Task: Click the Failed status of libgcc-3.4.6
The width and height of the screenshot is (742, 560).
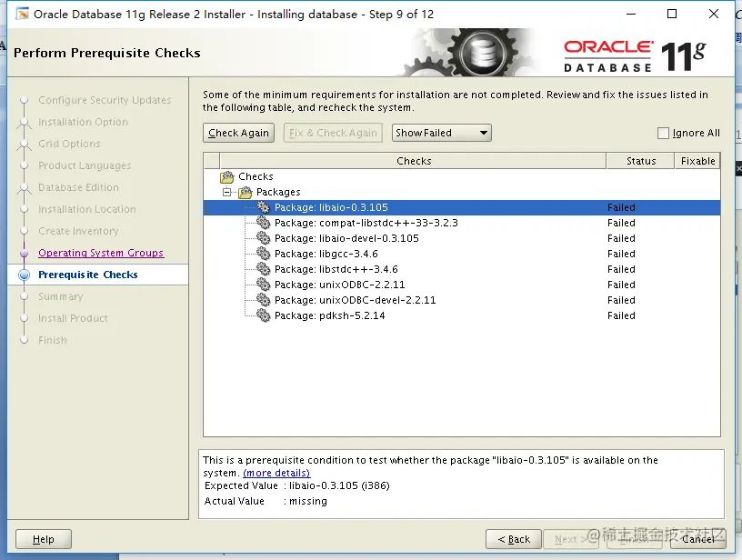Action: [621, 254]
